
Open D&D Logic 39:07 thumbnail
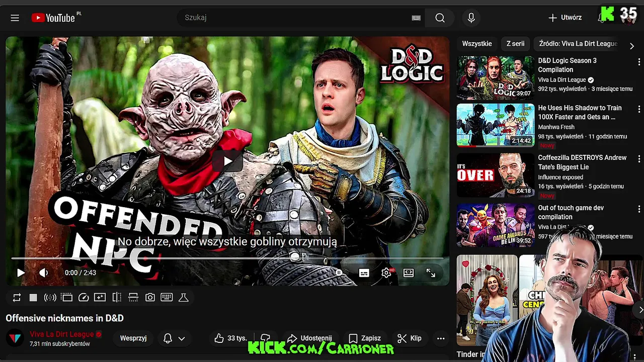[x=496, y=78]
